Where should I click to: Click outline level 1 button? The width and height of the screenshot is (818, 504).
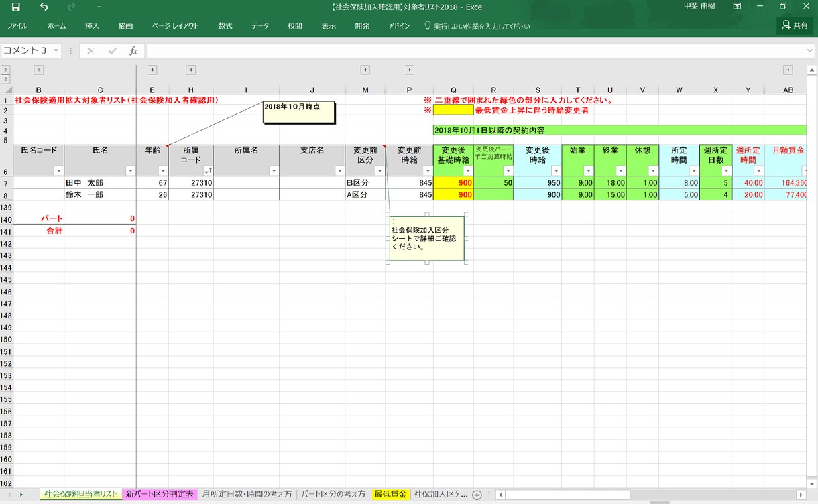coord(5,70)
